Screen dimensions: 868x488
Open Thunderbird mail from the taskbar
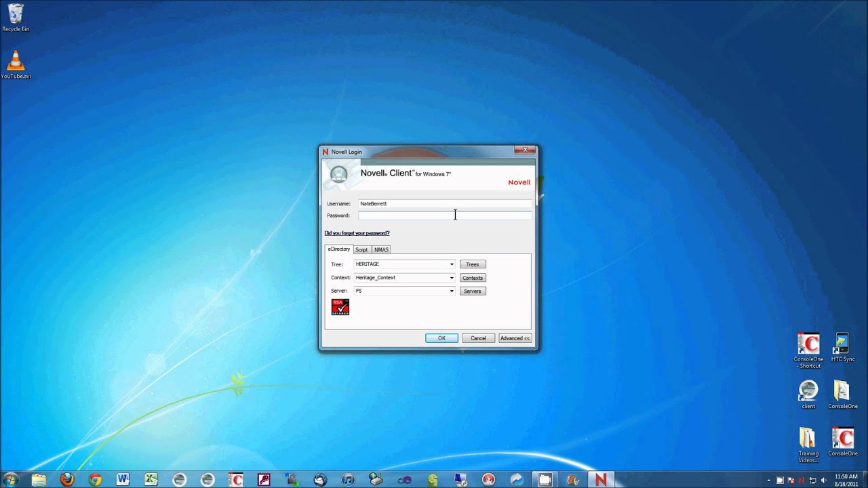tap(320, 479)
